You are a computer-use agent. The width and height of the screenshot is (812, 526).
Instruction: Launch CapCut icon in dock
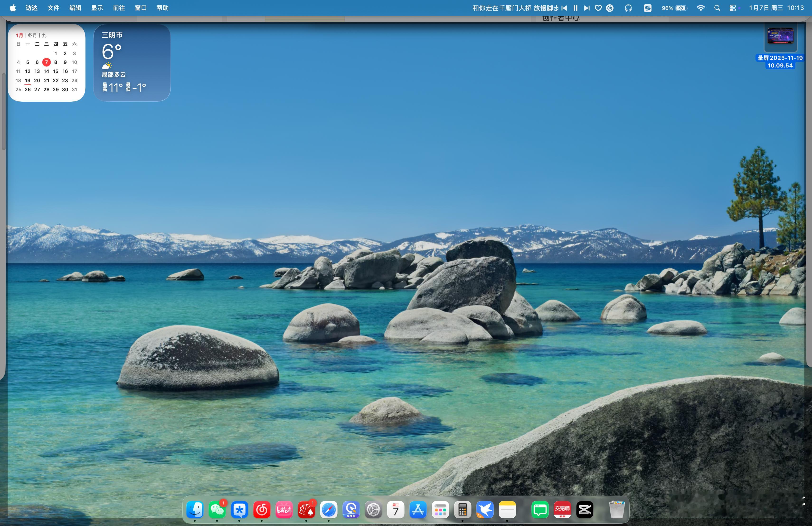coord(585,510)
